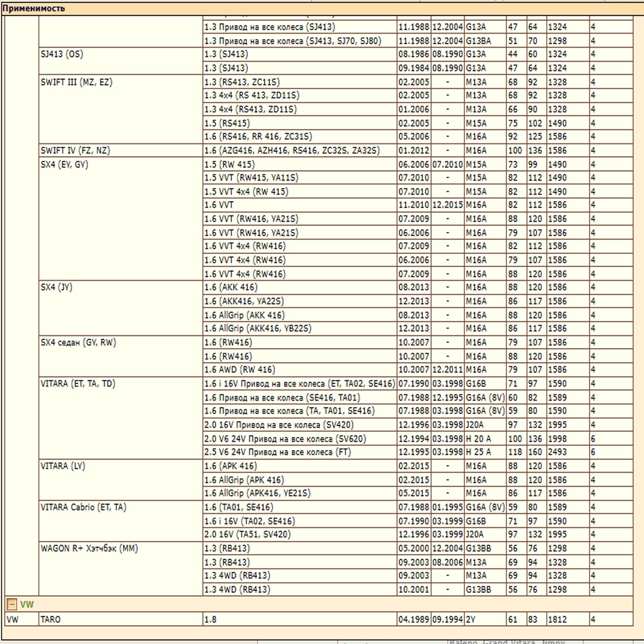
Task: Click VITARA (ET, TA, TD) model cell
Action: point(78,384)
